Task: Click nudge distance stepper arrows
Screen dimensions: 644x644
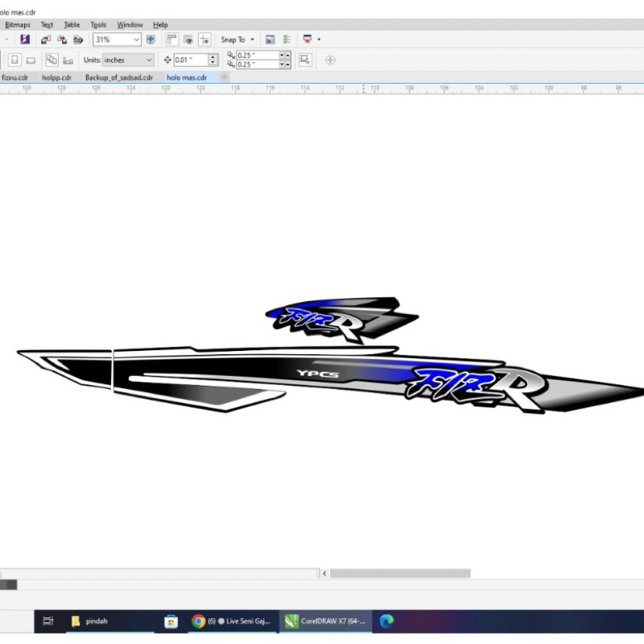Action: [213, 60]
